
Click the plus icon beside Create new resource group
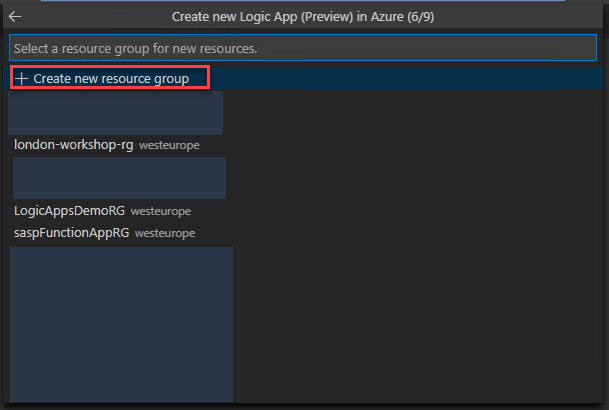pyautogui.click(x=21, y=79)
